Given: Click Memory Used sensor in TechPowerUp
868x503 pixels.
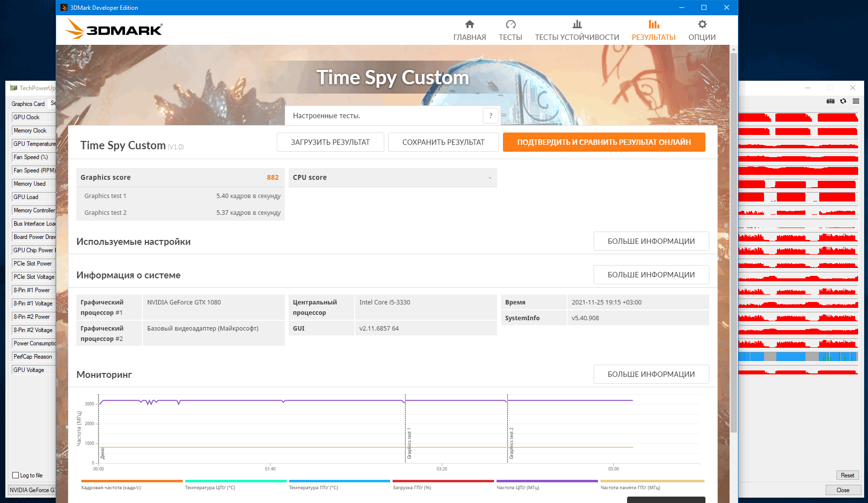Looking at the screenshot, I should (x=33, y=184).
